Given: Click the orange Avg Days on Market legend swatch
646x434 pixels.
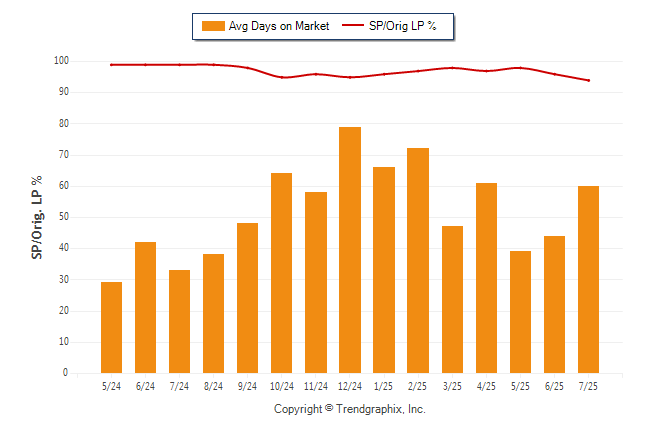Looking at the screenshot, I should click(x=213, y=26).
